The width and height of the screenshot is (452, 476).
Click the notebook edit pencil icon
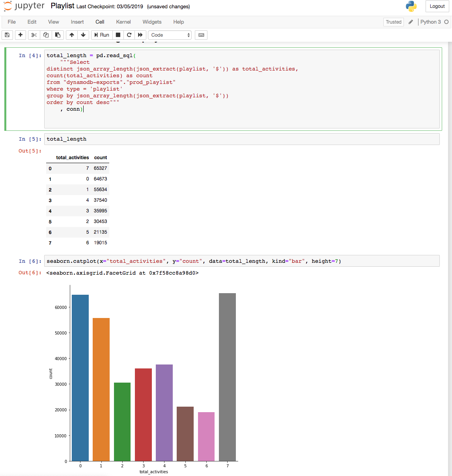point(411,22)
